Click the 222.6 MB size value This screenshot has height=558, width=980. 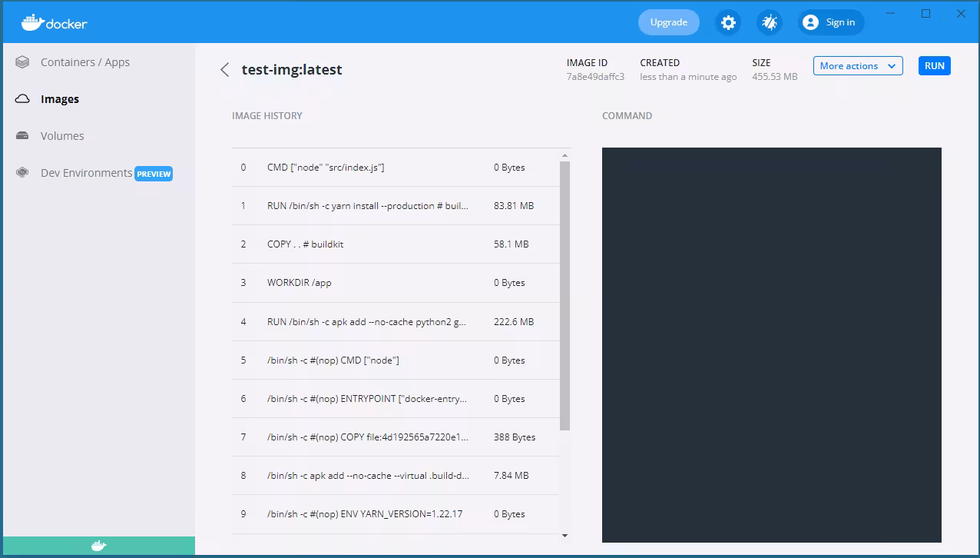[x=514, y=322]
